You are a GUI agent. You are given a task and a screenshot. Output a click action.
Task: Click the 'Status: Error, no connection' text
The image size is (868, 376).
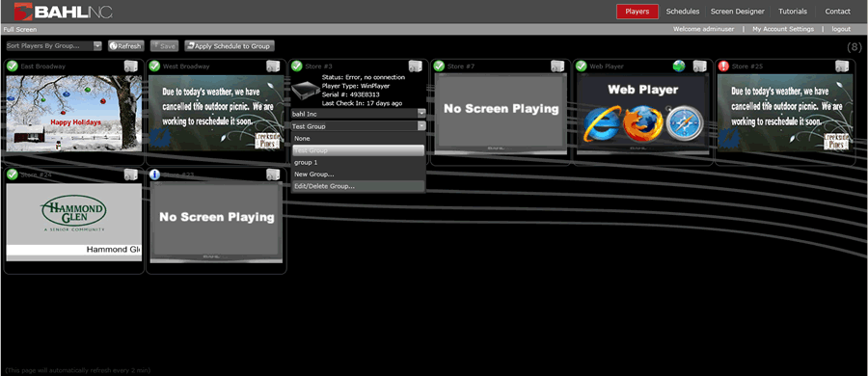[x=364, y=77]
